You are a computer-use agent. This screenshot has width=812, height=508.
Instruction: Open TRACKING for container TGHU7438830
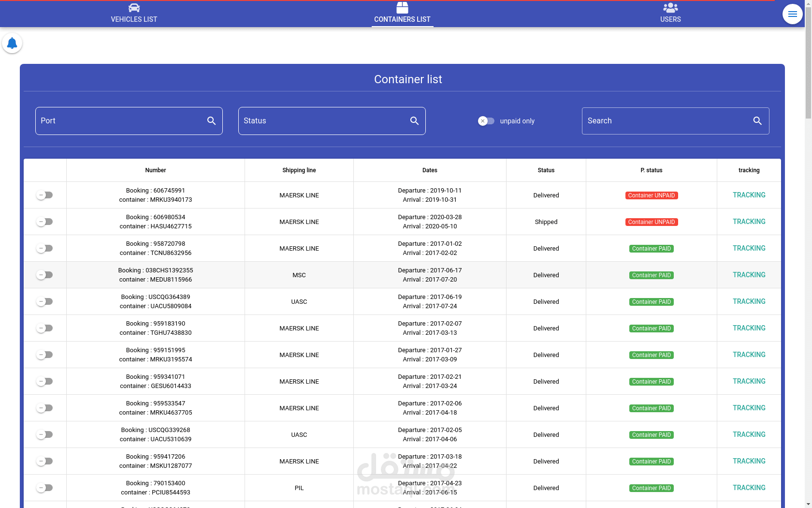click(x=749, y=328)
